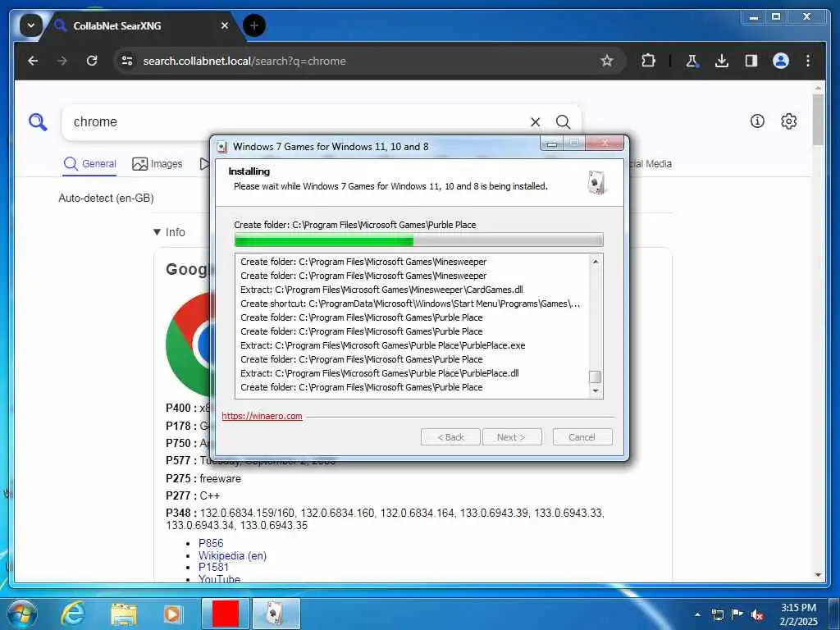Open Chrome Labs flask icon

pos(692,61)
